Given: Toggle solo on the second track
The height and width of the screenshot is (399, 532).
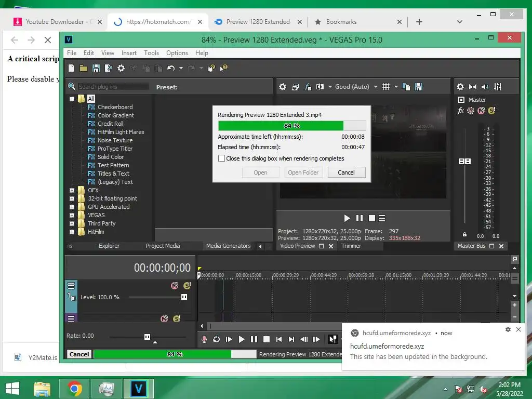Looking at the screenshot, I should 177,318.
